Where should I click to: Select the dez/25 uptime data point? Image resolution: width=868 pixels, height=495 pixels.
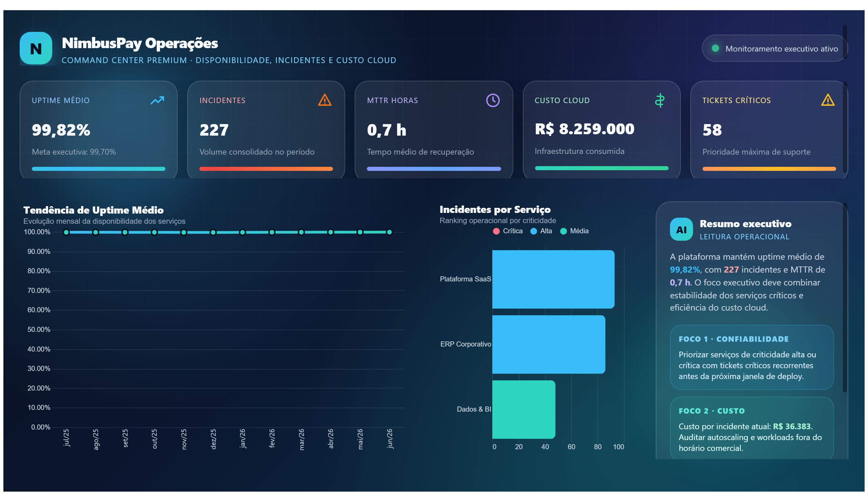click(213, 233)
